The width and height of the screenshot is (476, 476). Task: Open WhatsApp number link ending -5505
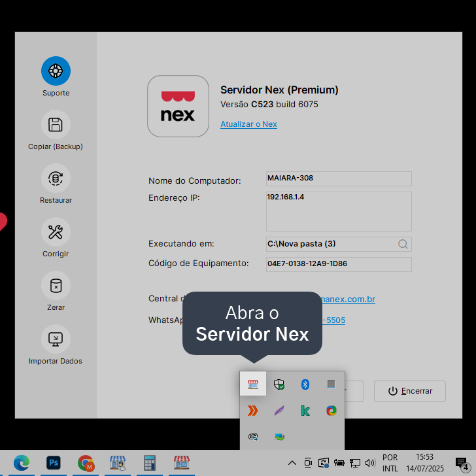pyautogui.click(x=333, y=320)
